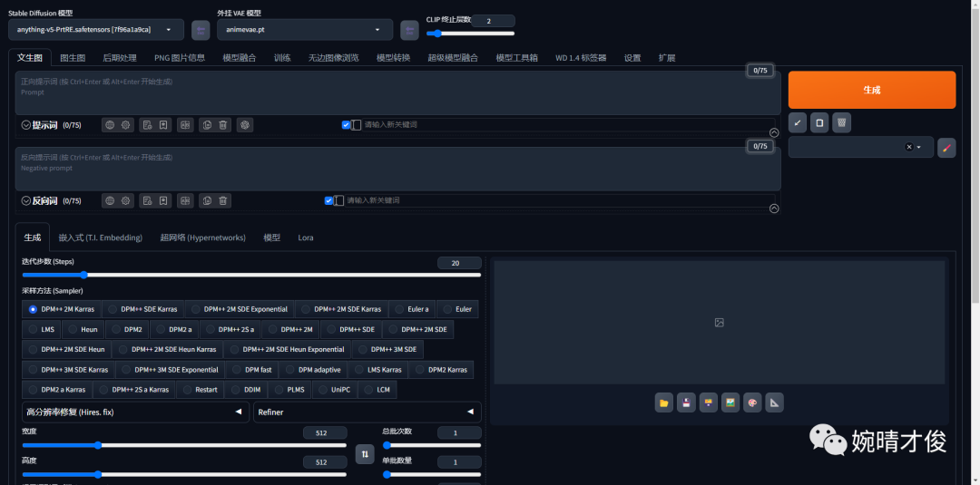Click the ChatGPT icon in the 提示词 toolbar

pos(245,125)
